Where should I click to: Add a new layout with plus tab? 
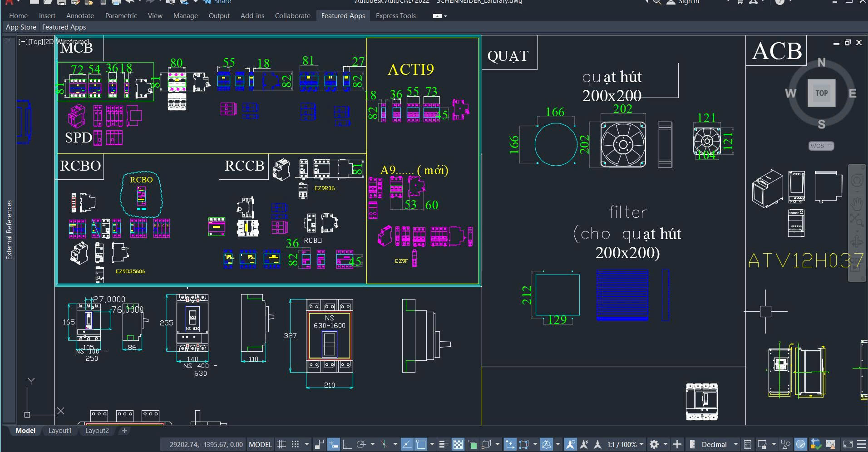[x=124, y=431]
